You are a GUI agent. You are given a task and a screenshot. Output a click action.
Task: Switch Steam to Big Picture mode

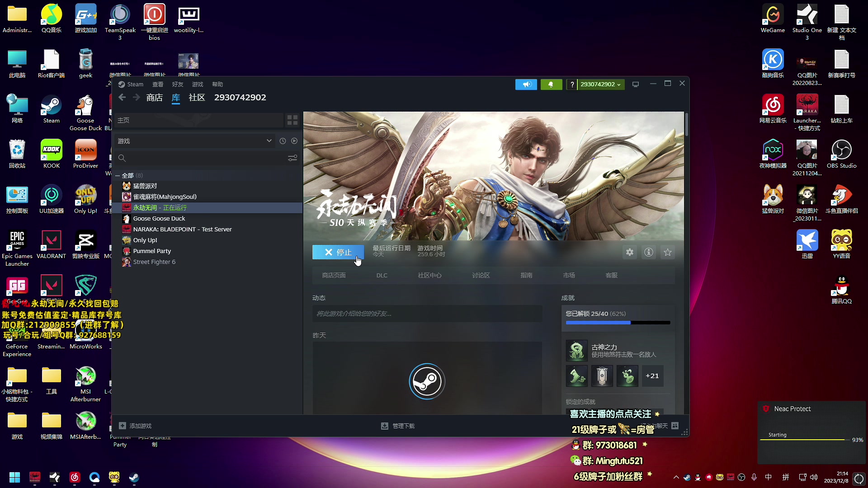click(636, 84)
